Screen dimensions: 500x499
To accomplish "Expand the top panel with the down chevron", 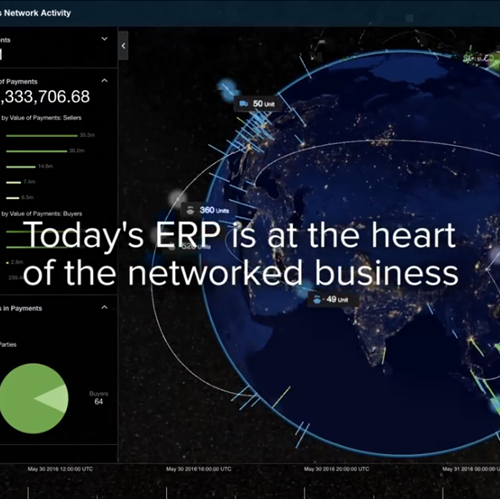I will click(x=104, y=39).
